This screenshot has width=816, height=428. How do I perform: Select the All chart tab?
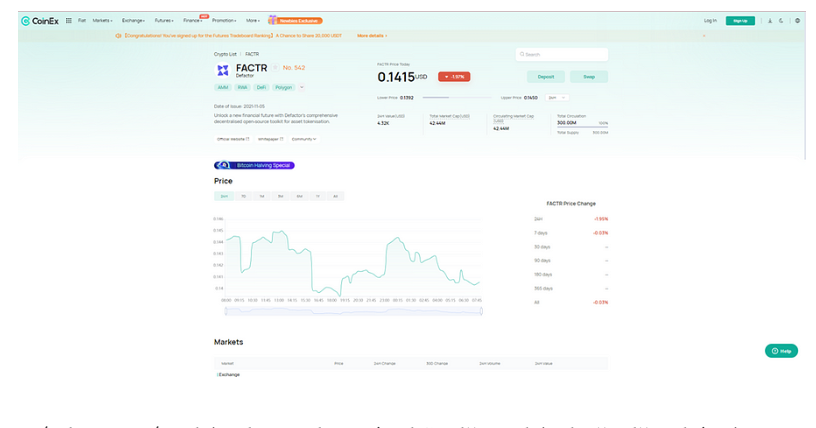(335, 196)
